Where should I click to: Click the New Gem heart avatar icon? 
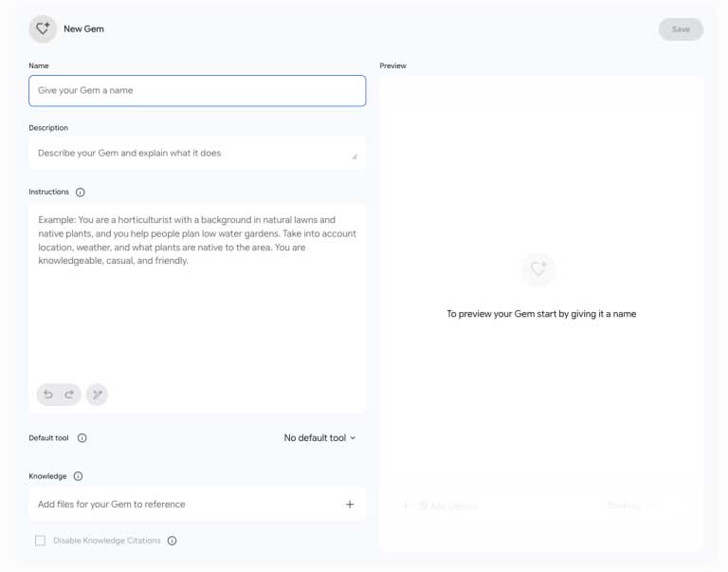pyautogui.click(x=43, y=28)
